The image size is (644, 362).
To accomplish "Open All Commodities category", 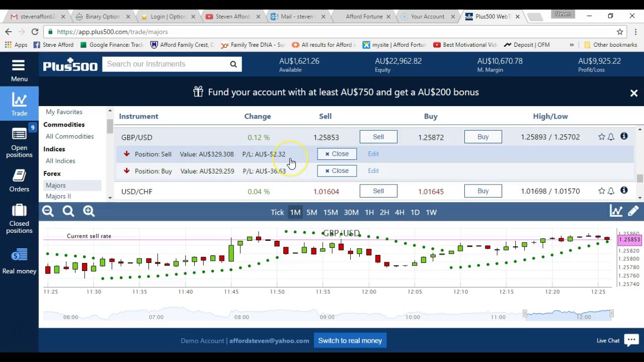I will click(x=69, y=136).
